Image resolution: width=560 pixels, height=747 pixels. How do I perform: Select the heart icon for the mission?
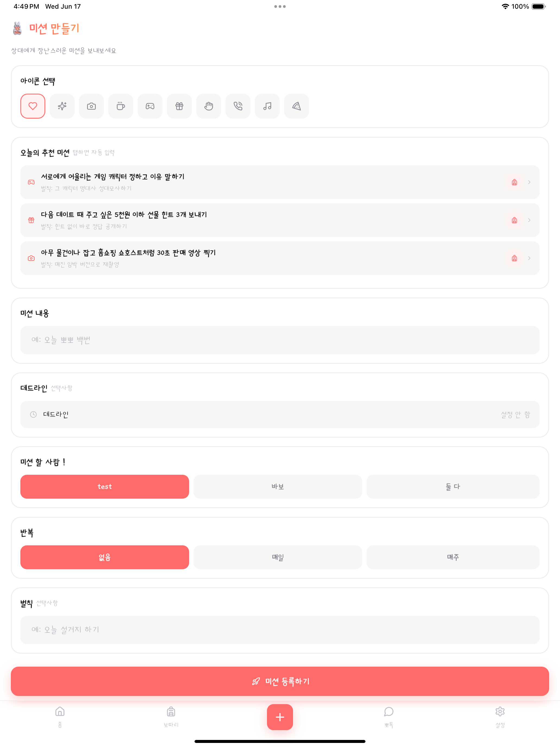click(33, 106)
